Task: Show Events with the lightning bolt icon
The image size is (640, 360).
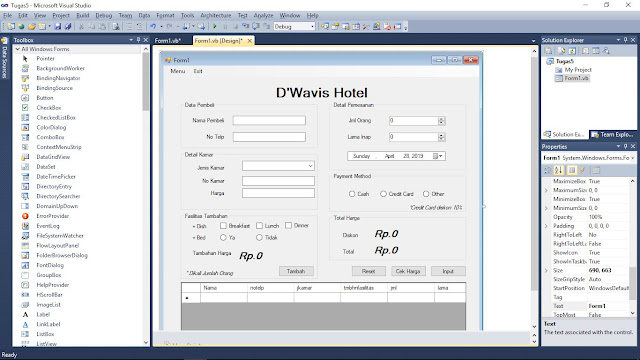Action: coord(582,170)
